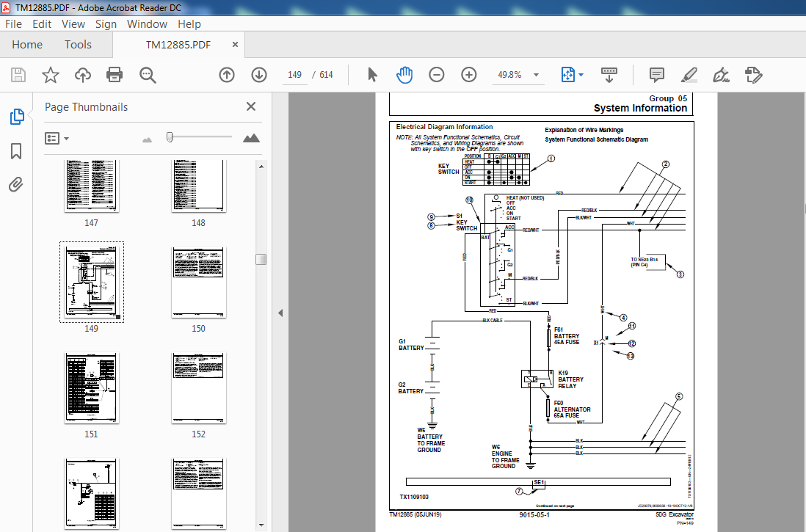This screenshot has width=806, height=532.
Task: Open the Help menu
Action: point(189,24)
